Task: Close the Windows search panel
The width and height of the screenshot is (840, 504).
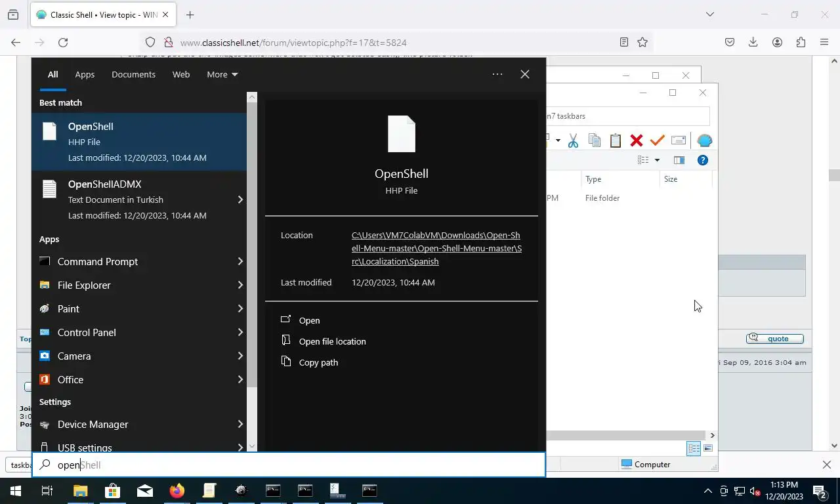Action: (x=525, y=74)
